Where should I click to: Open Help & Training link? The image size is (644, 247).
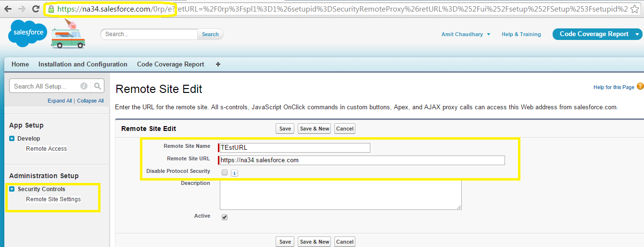521,34
